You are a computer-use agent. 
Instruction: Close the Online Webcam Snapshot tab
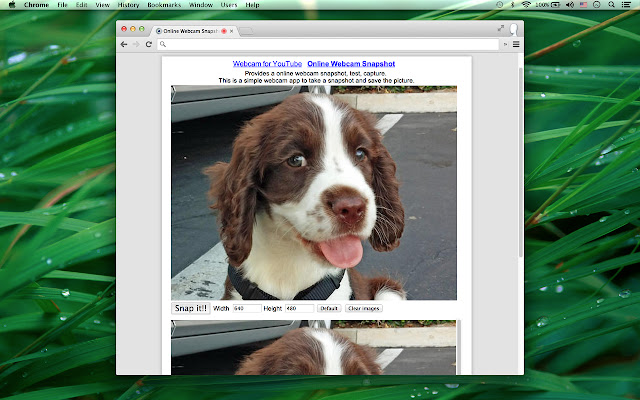(231, 31)
